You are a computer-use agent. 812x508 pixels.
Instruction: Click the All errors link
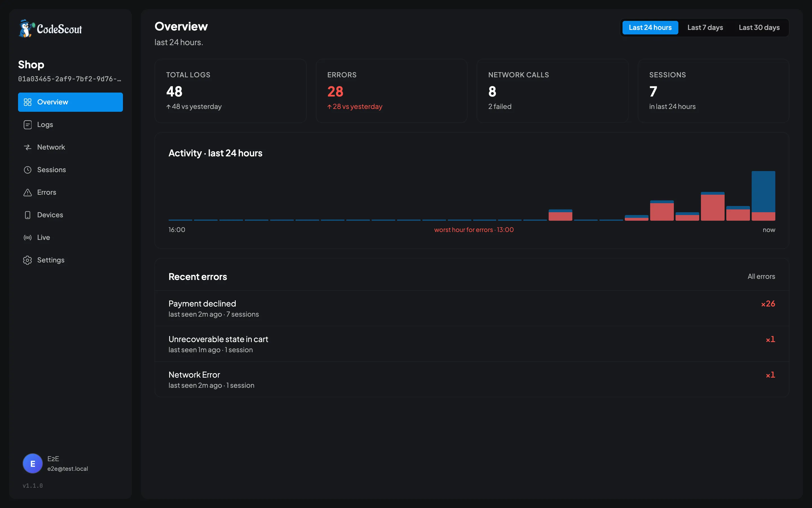(x=761, y=277)
